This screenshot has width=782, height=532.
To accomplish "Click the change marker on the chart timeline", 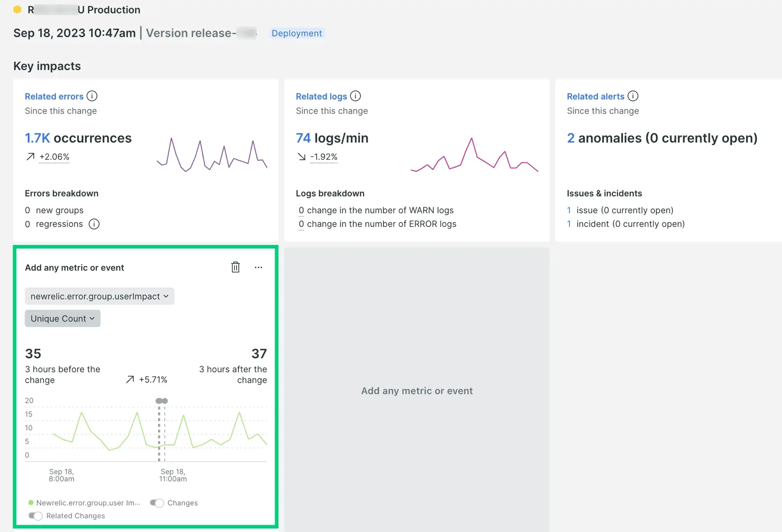I will tap(162, 401).
